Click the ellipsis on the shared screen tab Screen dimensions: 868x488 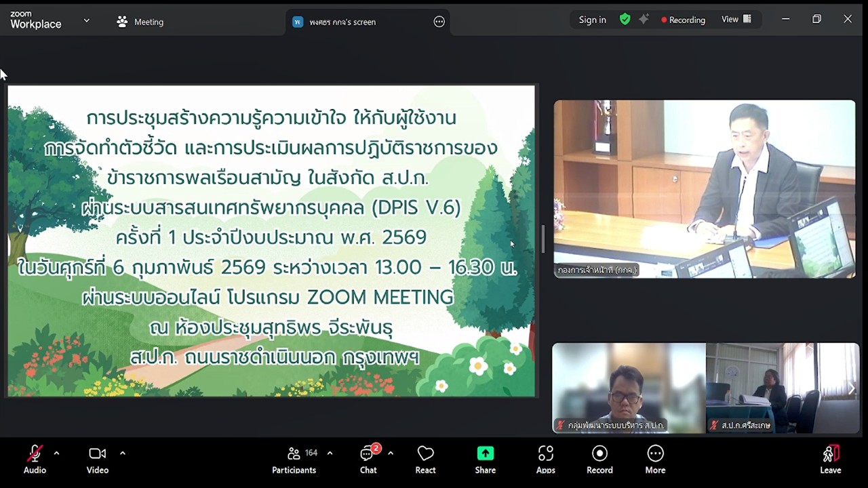(439, 22)
